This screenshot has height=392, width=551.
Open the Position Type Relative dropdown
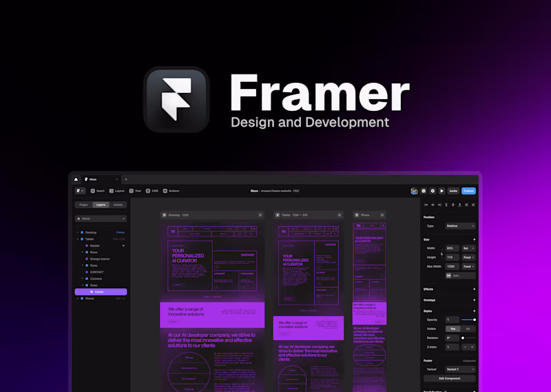(460, 226)
